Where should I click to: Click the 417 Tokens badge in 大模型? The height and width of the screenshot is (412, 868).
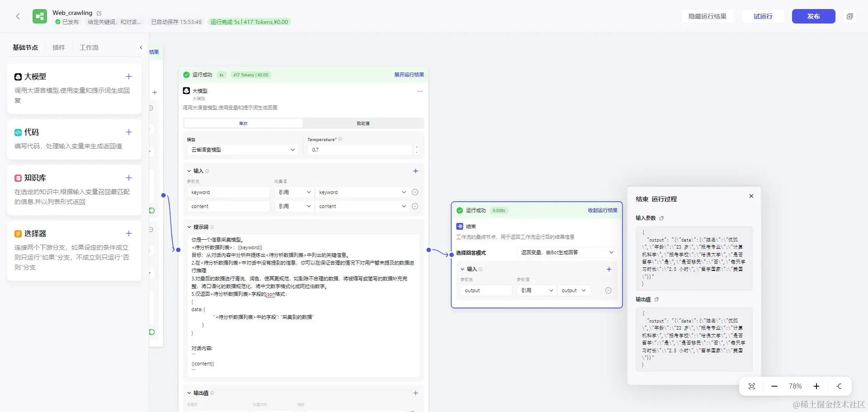coord(250,75)
